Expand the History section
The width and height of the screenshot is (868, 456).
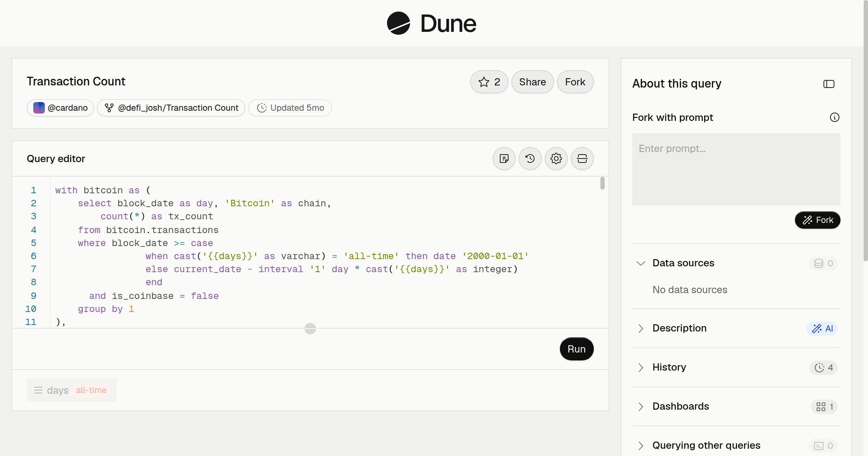click(x=641, y=367)
